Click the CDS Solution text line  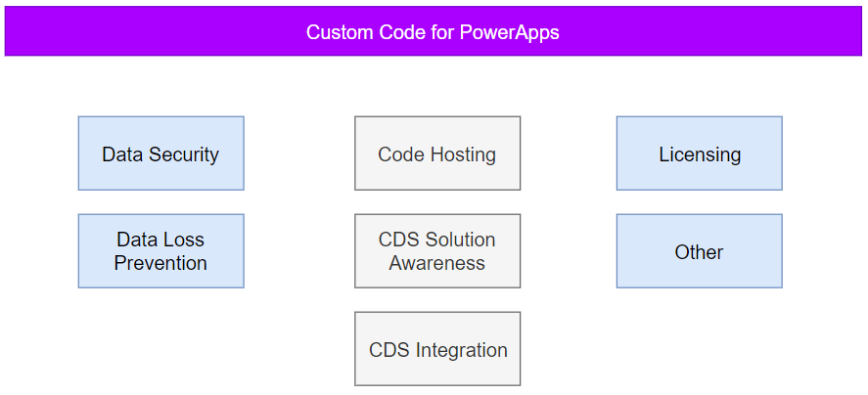pyautogui.click(x=436, y=240)
